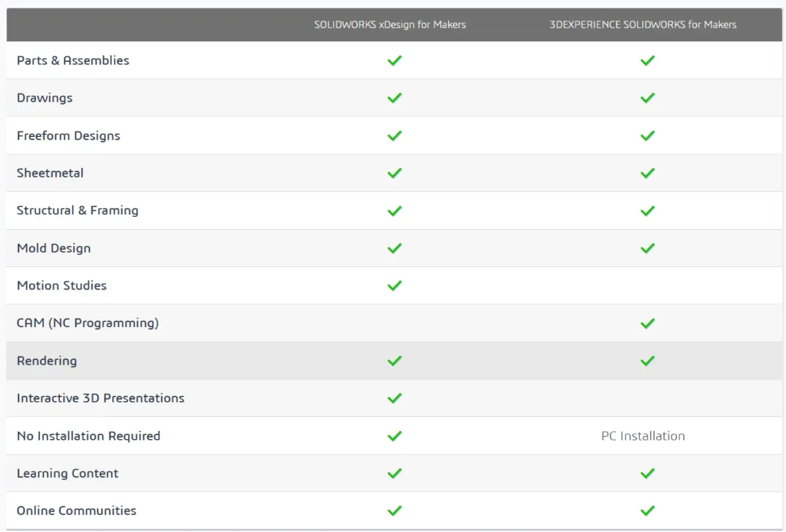Click the Freeform Designs label
Viewport: 786px width, 532px height.
[x=69, y=136]
